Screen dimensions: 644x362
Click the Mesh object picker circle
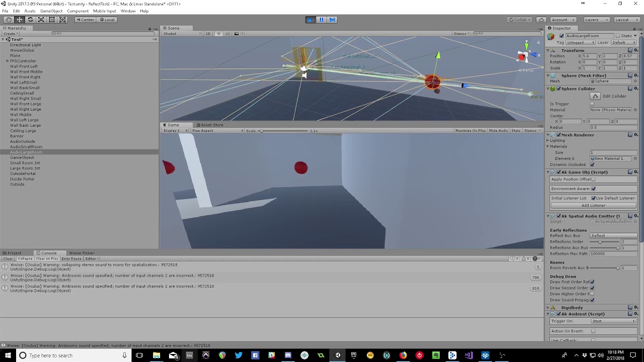coord(635,81)
